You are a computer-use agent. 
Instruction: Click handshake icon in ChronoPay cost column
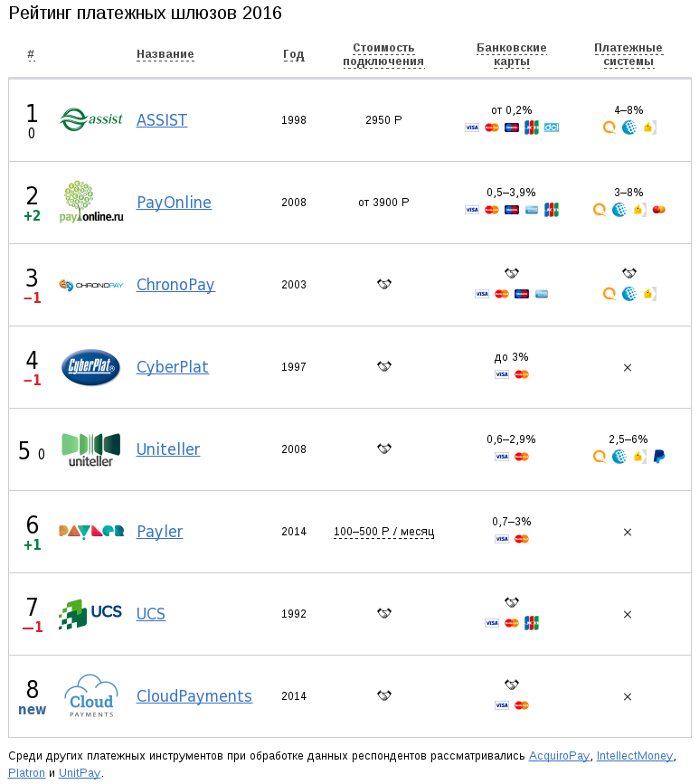(383, 284)
